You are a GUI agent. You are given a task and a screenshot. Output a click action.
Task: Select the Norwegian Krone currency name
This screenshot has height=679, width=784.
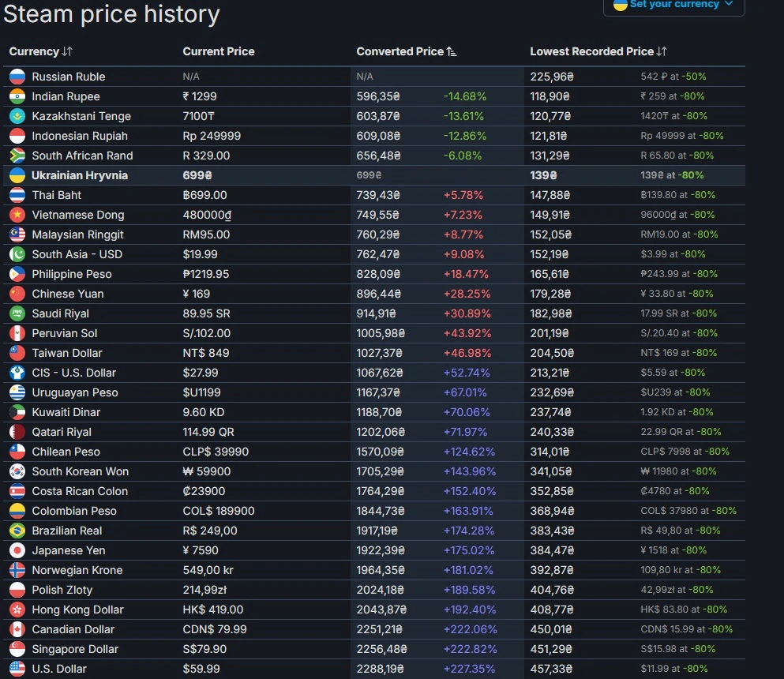77,570
